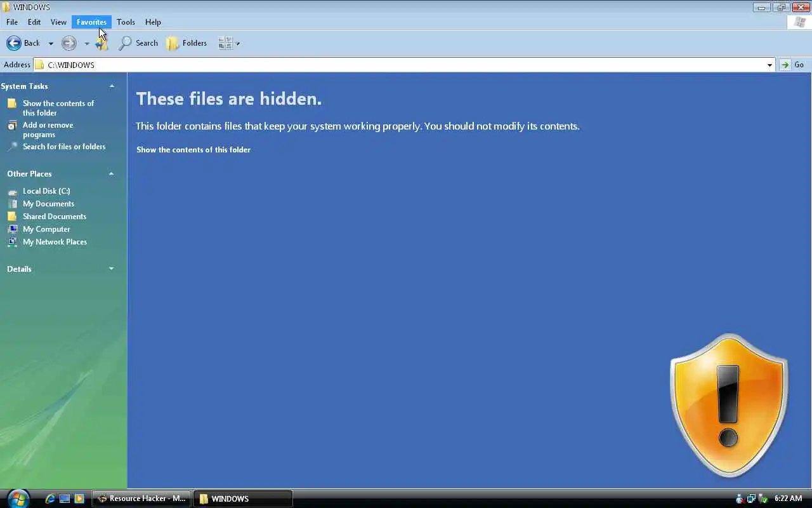
Task: Click the Shared Documents folder icon
Action: point(12,217)
